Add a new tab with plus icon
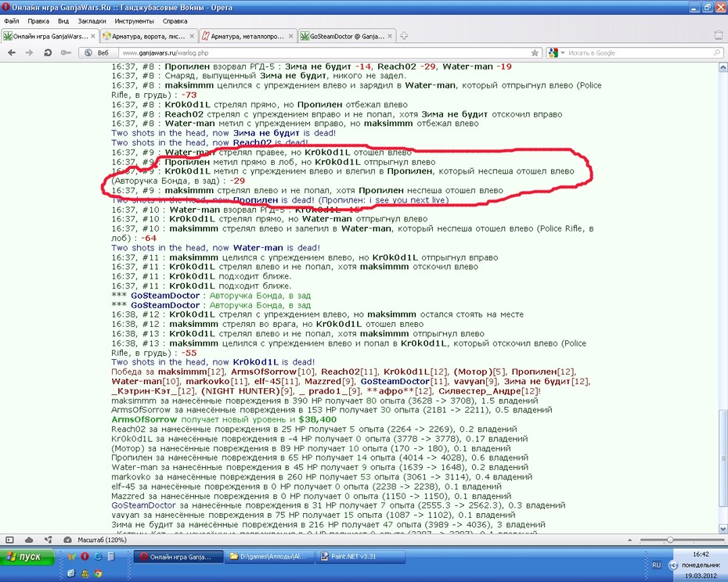The height and width of the screenshot is (582, 728). pyautogui.click(x=404, y=36)
